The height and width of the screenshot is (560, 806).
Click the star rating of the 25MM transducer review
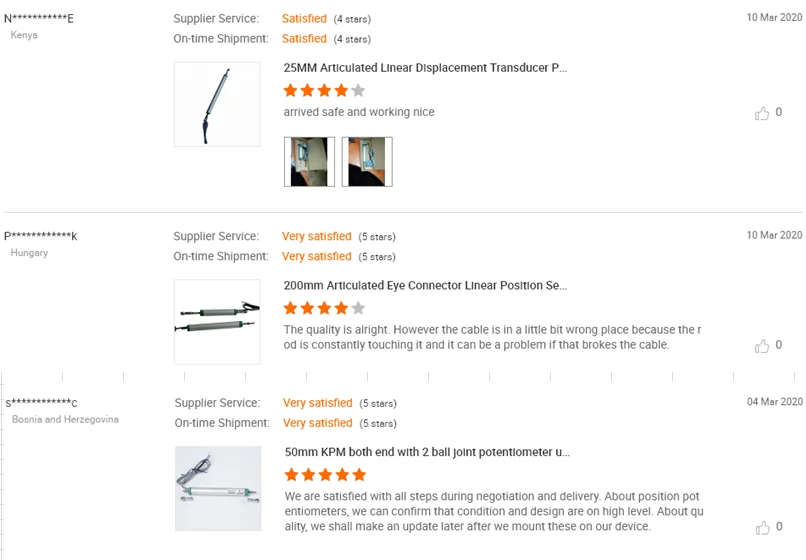click(324, 91)
